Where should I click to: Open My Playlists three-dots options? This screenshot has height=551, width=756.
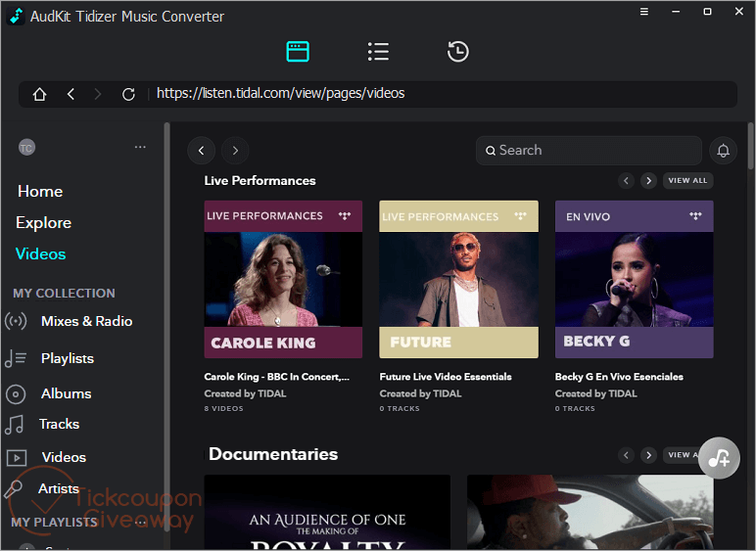pos(140,522)
